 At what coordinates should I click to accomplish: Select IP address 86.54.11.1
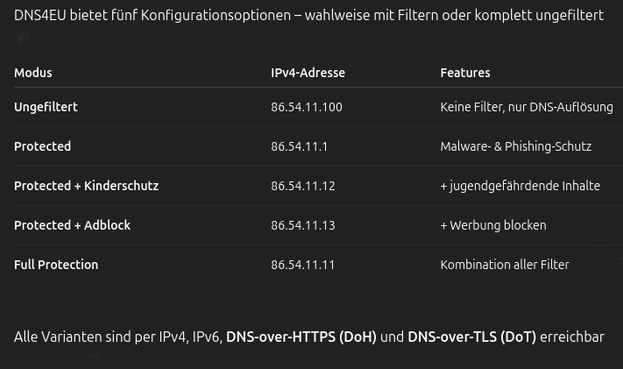point(299,147)
